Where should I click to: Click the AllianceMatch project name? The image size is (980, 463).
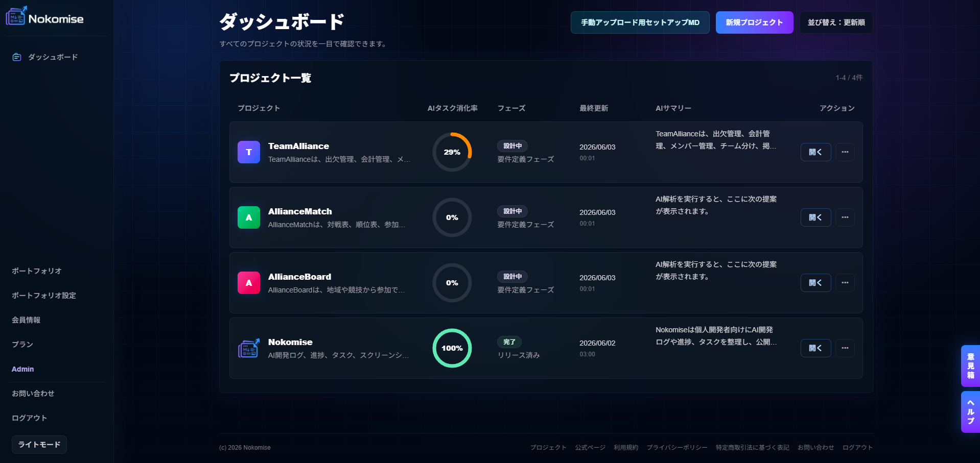coord(300,211)
